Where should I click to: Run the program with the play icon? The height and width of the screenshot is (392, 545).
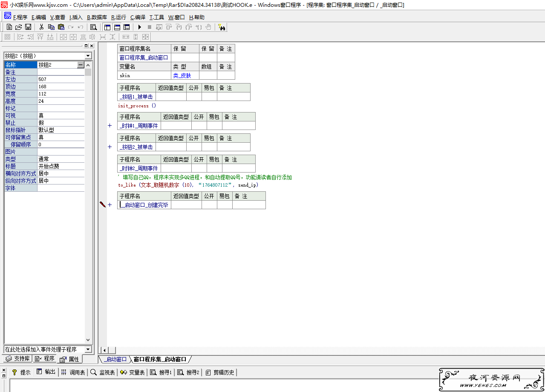(x=140, y=27)
